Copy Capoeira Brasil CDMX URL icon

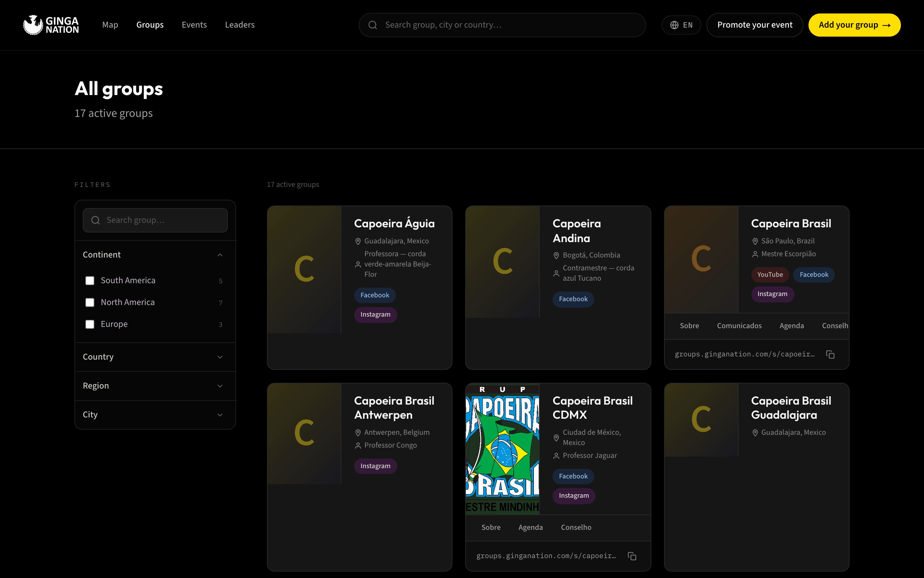point(632,556)
